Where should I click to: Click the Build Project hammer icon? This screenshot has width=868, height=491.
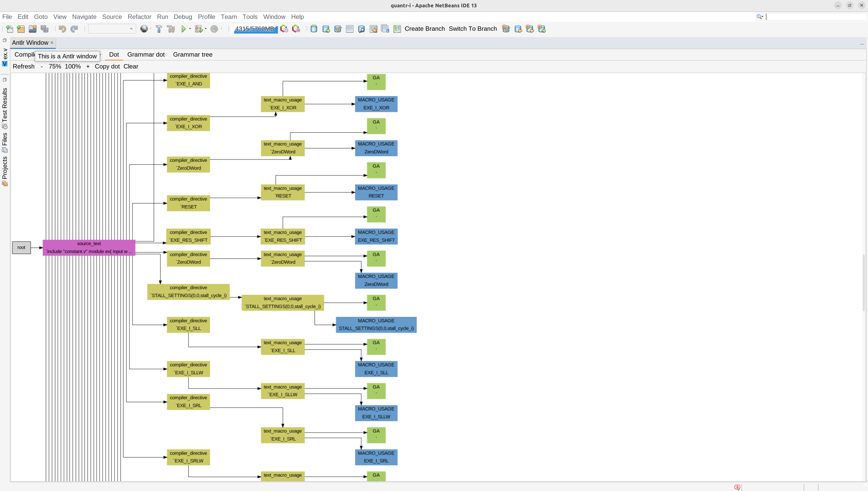[x=159, y=29]
